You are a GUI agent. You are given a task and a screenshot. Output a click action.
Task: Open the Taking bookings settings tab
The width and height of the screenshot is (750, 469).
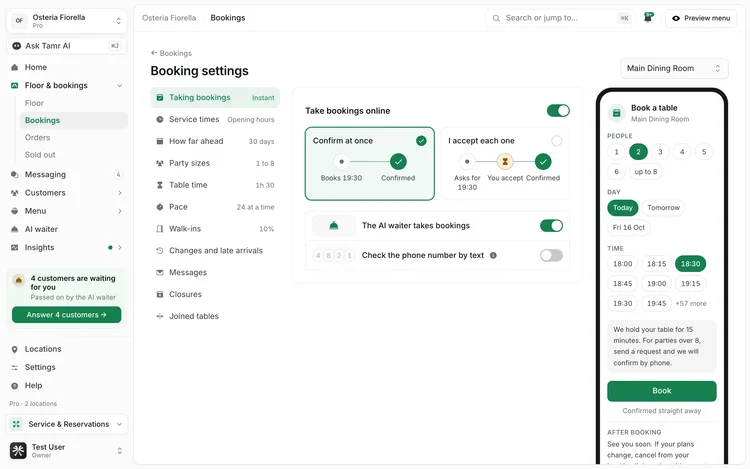pos(215,98)
